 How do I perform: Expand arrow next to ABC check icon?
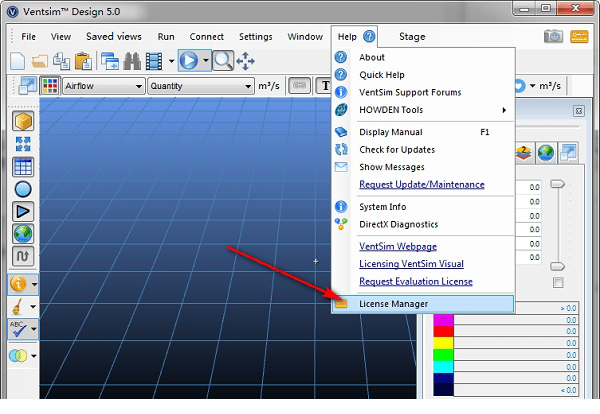pos(34,329)
